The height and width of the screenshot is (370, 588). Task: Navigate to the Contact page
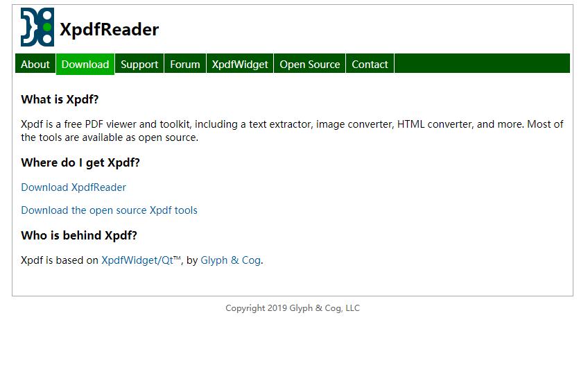pyautogui.click(x=370, y=64)
